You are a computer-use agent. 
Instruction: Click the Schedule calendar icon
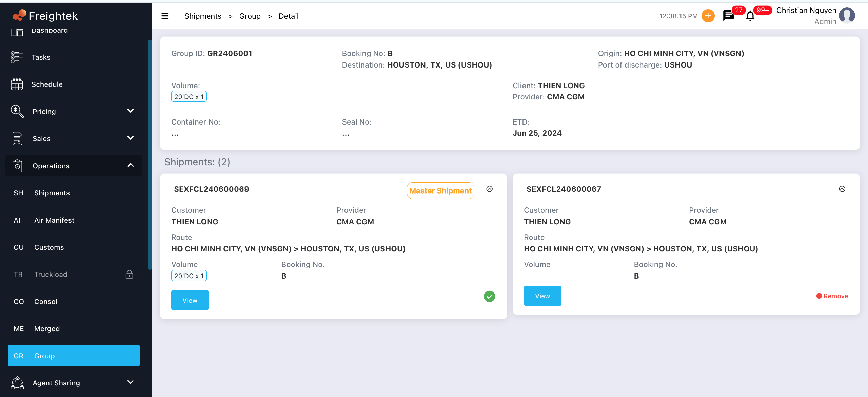click(17, 84)
